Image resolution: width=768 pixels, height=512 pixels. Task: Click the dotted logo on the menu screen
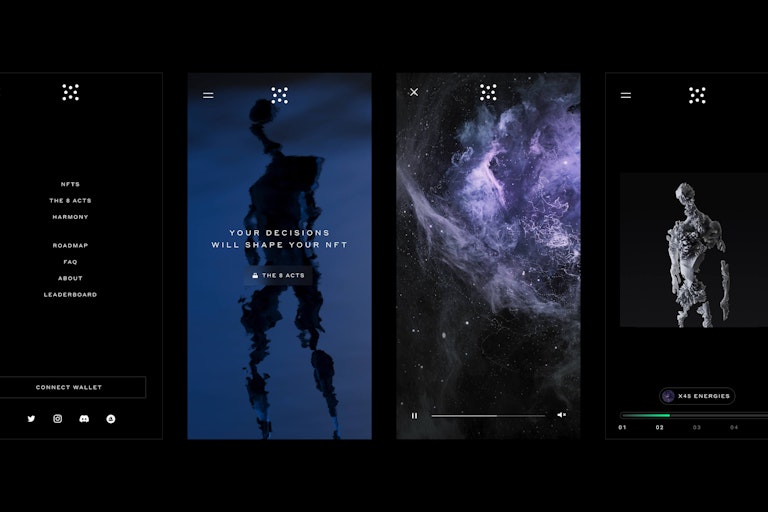[x=71, y=92]
